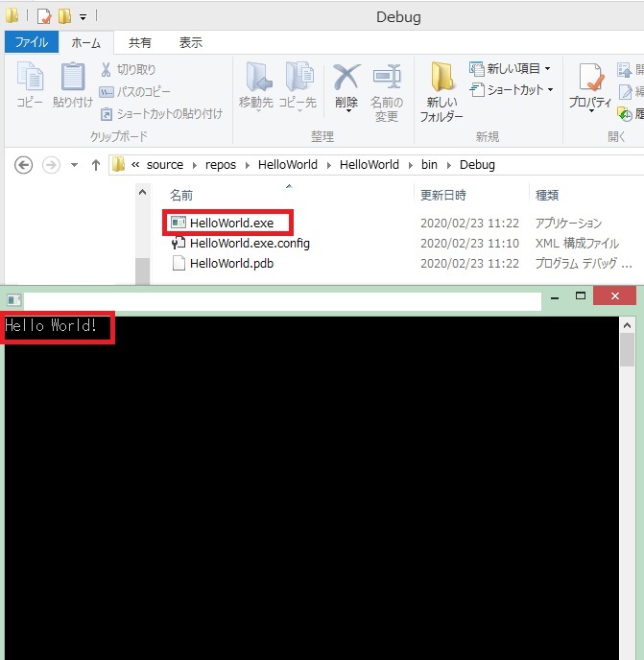The height and width of the screenshot is (660, 644).
Task: Go to source in the address path
Action: tap(165, 165)
